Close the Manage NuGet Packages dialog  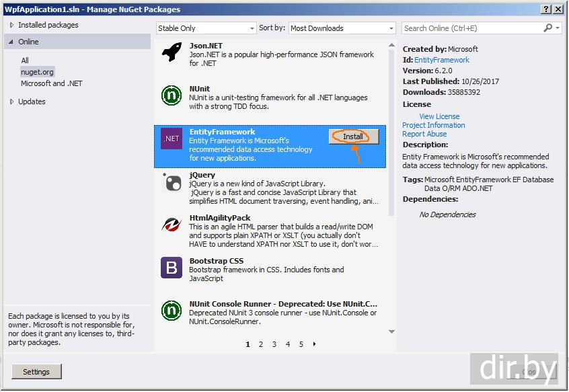558,9
